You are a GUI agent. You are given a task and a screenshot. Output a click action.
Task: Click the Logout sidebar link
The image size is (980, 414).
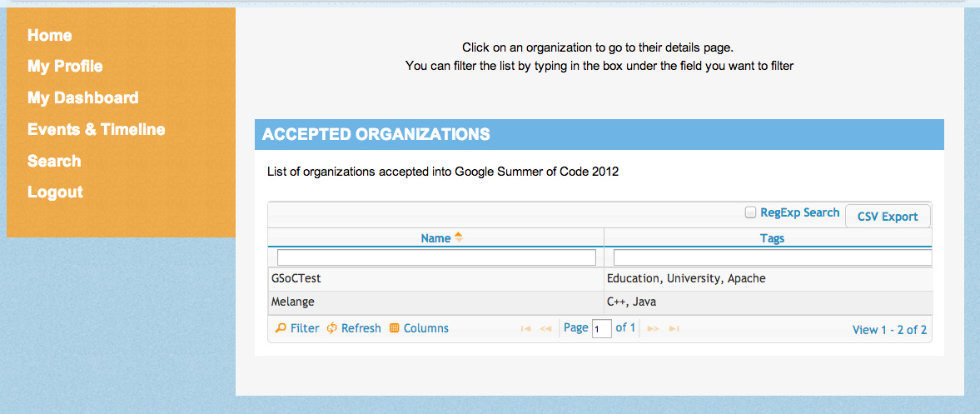55,192
